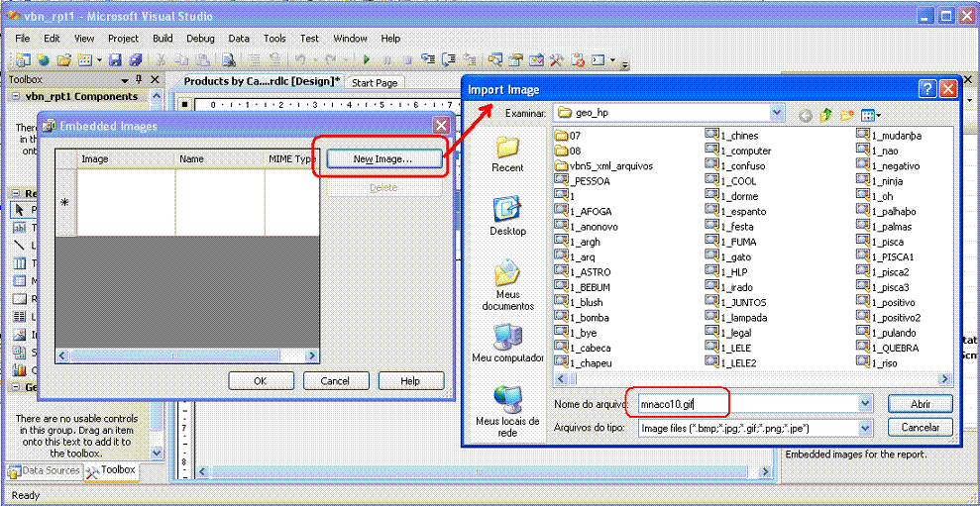The height and width of the screenshot is (506, 980).
Task: Click the Cut scissors toolbar icon
Action: coord(161,60)
